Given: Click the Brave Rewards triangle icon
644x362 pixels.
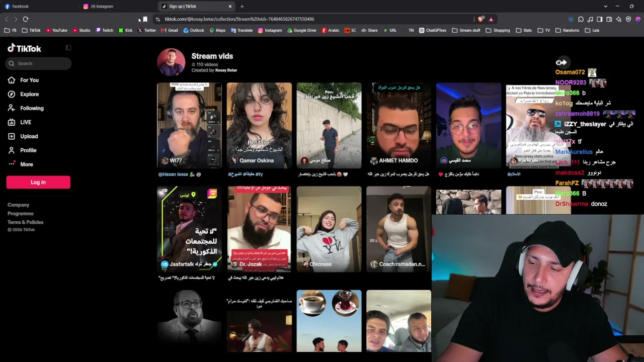Looking at the screenshot, I should [491, 19].
